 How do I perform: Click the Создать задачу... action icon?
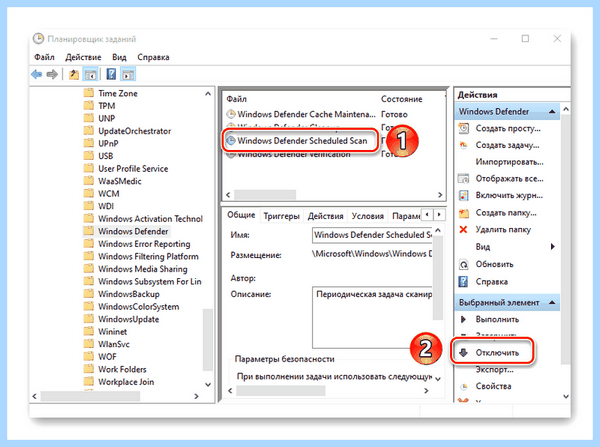coord(463,145)
